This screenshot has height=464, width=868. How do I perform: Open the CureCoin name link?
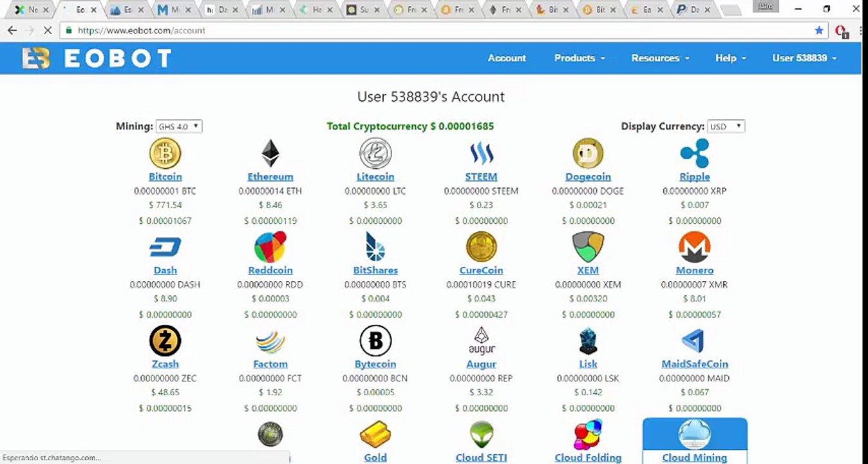481,271
